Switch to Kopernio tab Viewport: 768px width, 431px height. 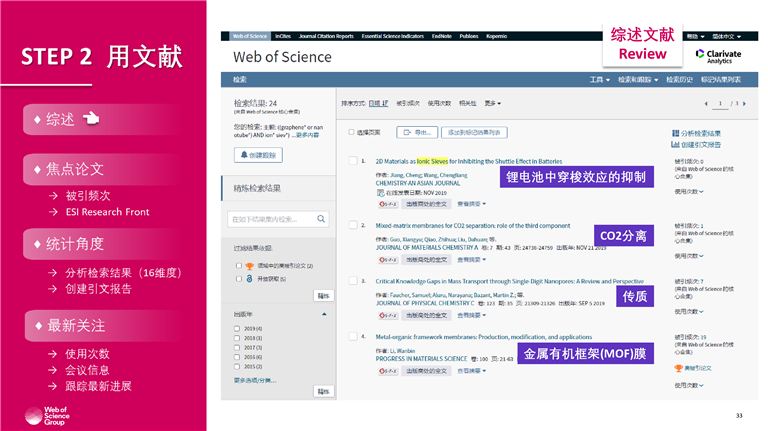click(x=496, y=36)
